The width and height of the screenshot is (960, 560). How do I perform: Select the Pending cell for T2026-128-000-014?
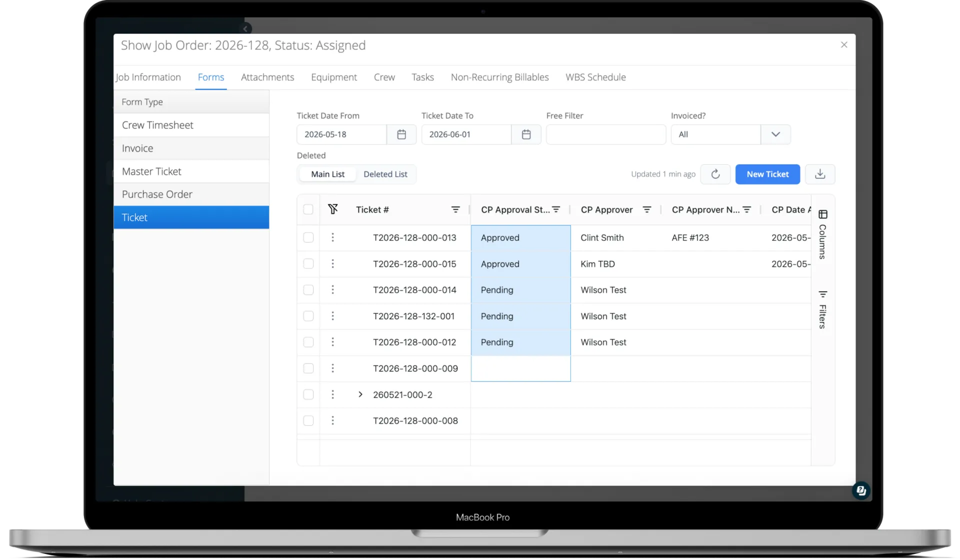point(520,290)
